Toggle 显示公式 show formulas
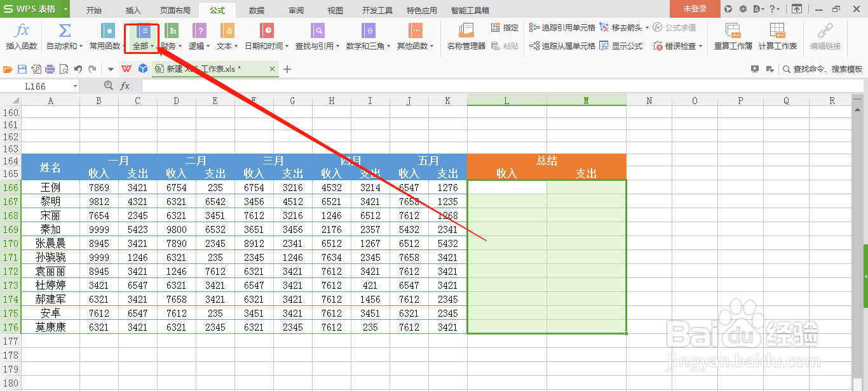868x391 pixels. point(621,46)
